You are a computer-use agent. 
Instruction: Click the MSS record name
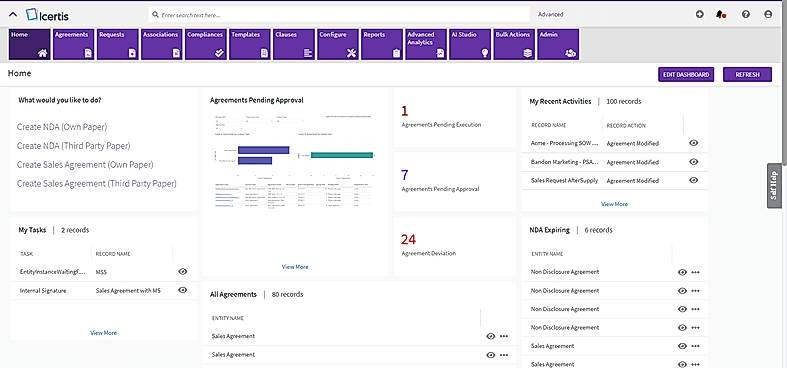point(101,272)
